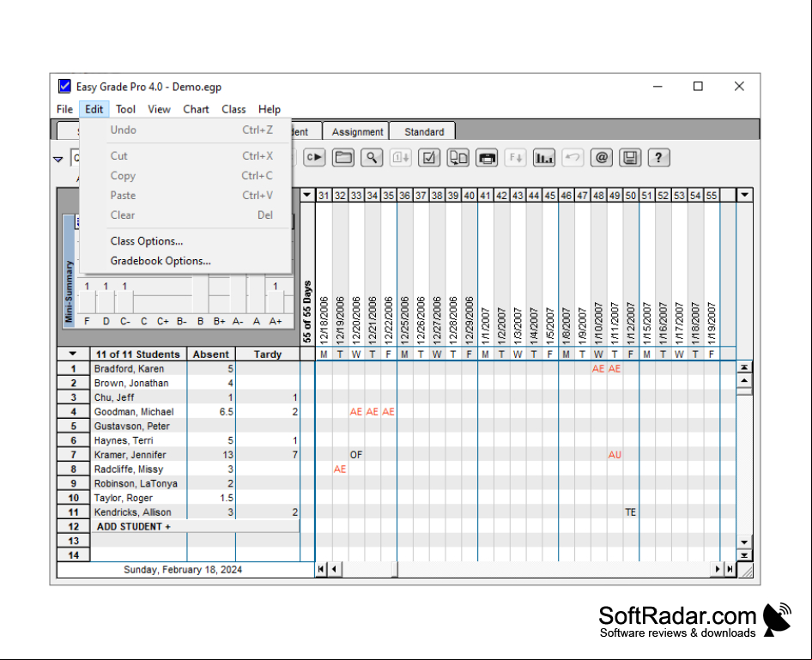Open the Tool menu

[x=125, y=109]
